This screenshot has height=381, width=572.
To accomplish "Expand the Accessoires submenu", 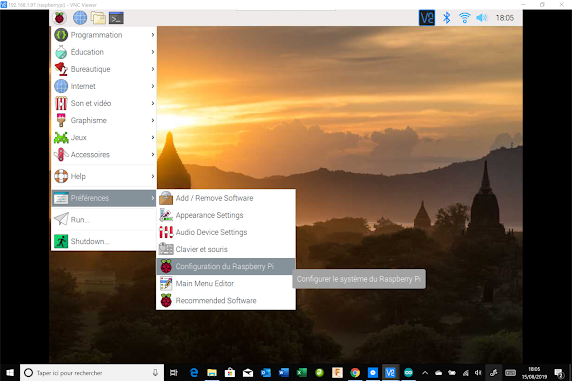I will coord(104,154).
